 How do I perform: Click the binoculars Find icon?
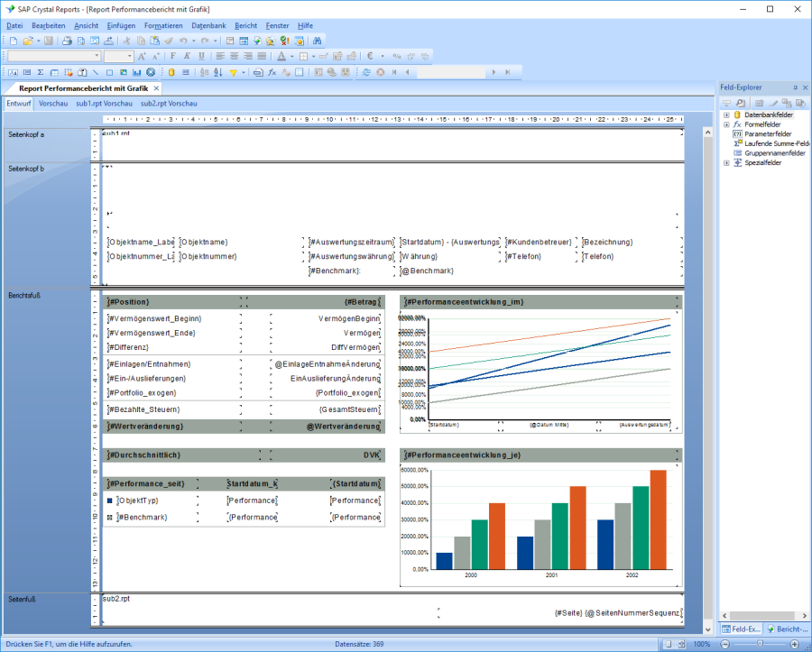tap(318, 41)
